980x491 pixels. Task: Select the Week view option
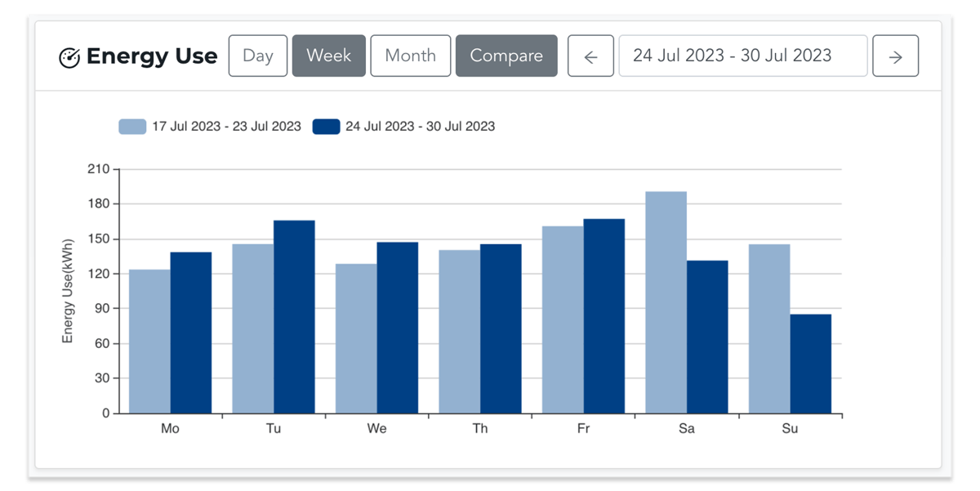(328, 56)
